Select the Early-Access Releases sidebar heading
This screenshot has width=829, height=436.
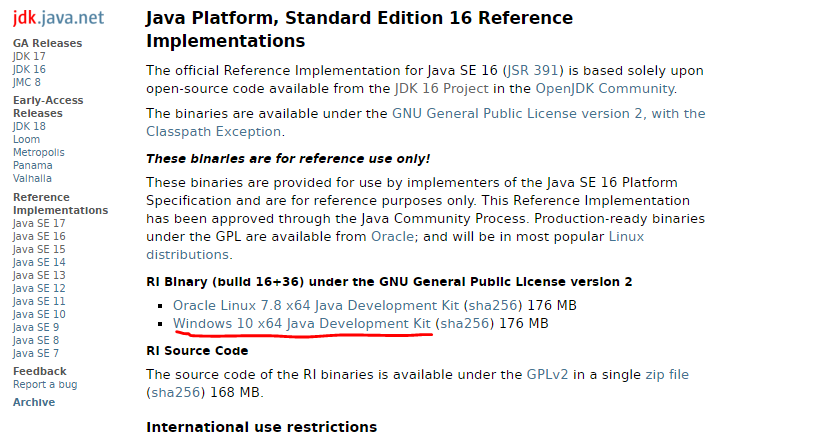tap(48, 107)
